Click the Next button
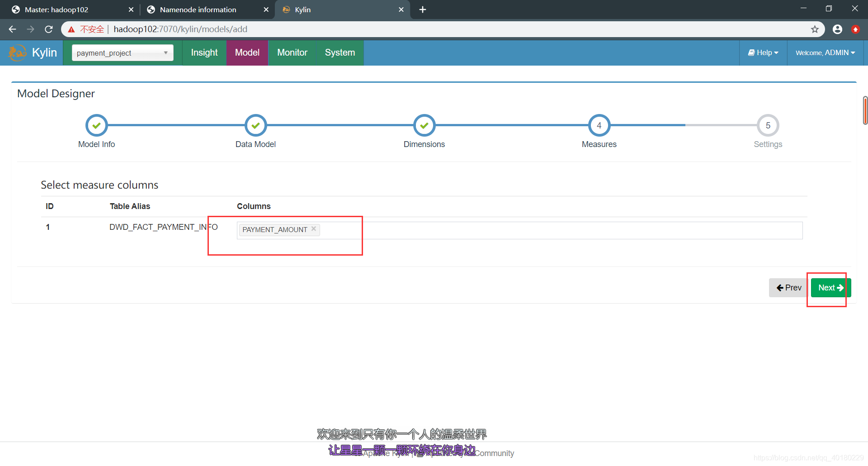The height and width of the screenshot is (466, 868). 831,288
